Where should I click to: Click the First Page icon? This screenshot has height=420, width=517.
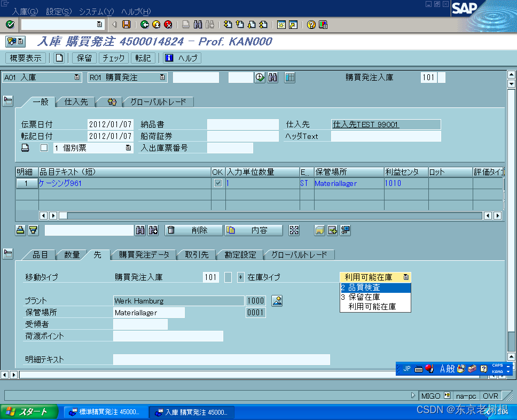228,25
